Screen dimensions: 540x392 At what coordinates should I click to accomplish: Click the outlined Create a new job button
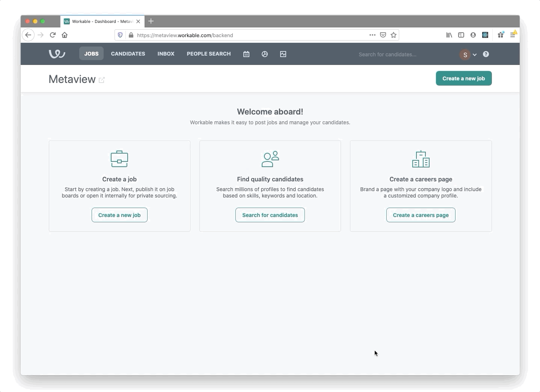point(119,215)
